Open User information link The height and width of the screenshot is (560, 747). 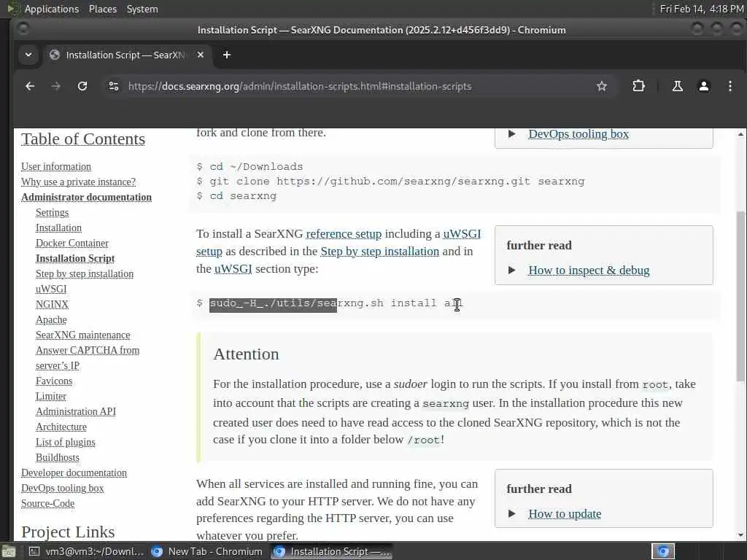tap(55, 166)
